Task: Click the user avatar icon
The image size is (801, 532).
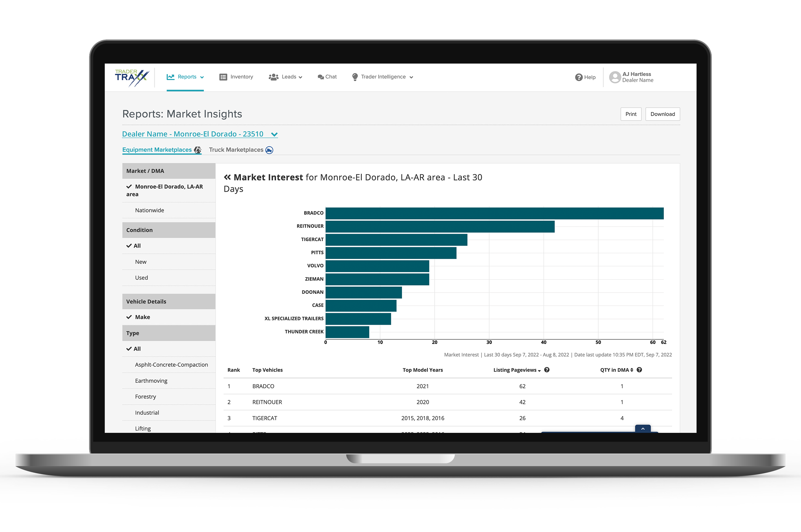Action: click(x=615, y=77)
